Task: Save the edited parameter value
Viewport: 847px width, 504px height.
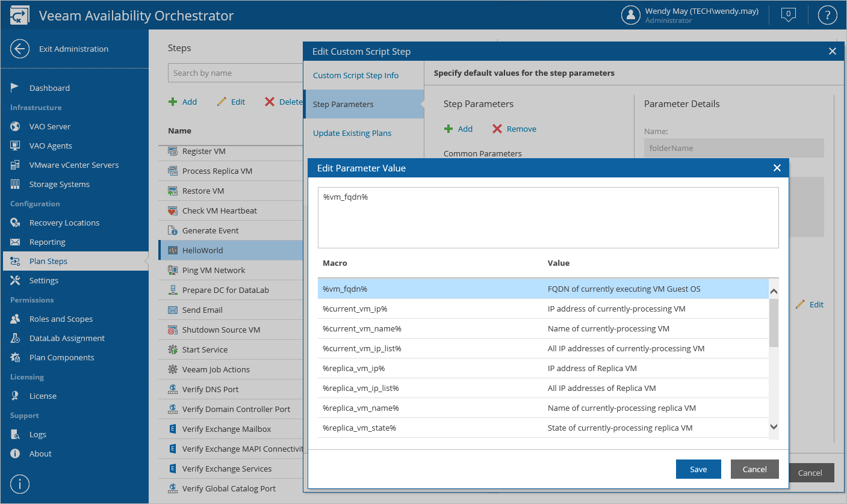Action: pos(698,469)
